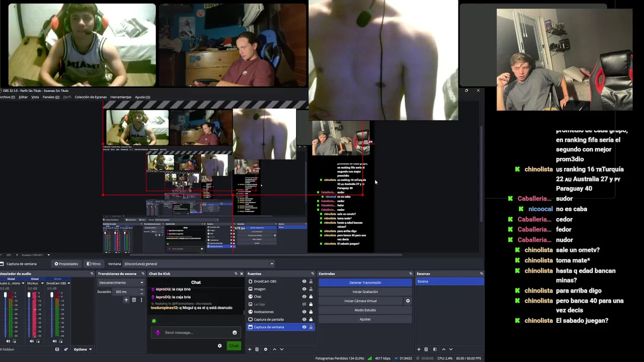Add a scene transition with plus icon

coord(126,300)
